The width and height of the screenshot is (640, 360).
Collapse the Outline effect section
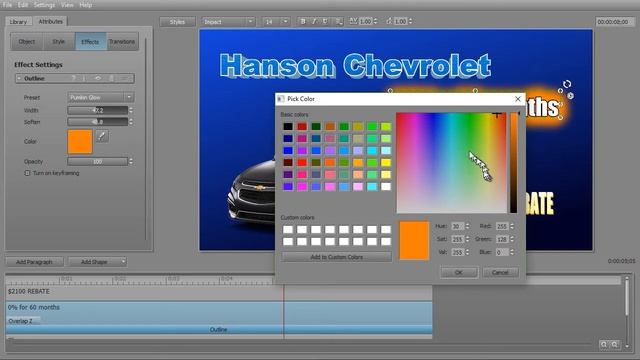point(19,78)
